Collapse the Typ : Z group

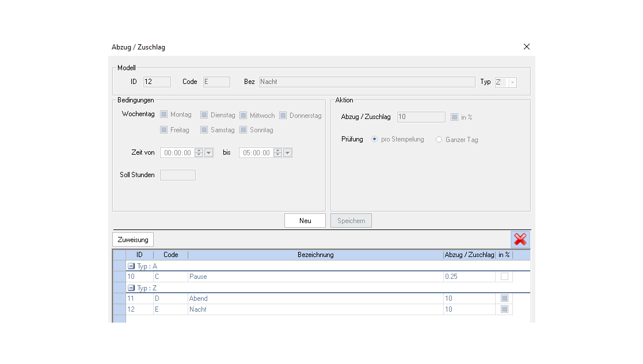131,288
